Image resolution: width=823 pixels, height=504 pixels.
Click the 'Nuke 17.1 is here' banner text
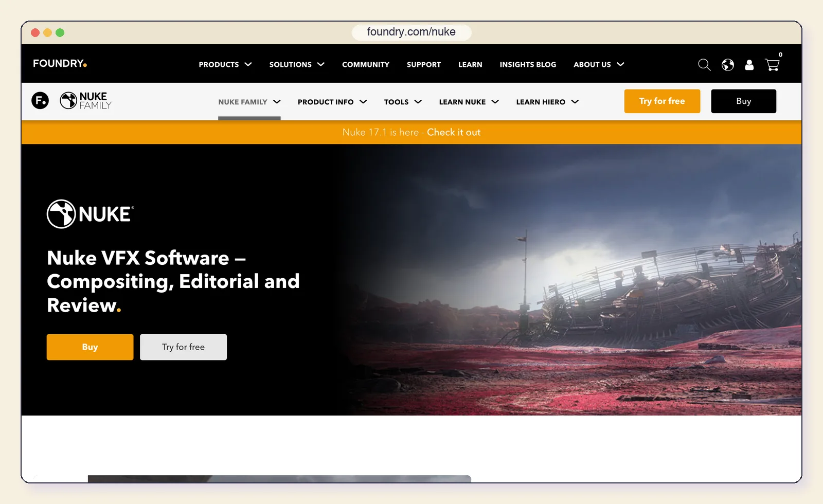(381, 132)
